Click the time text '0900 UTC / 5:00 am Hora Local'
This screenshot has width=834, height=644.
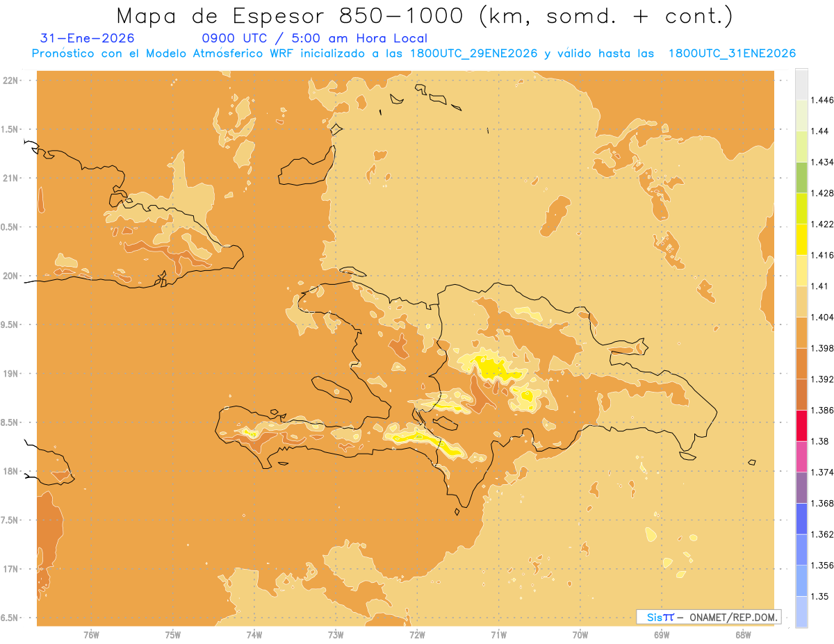pyautogui.click(x=314, y=39)
